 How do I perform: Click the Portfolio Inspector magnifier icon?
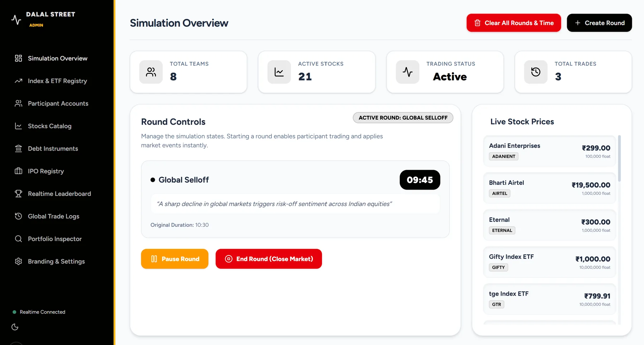click(x=19, y=239)
